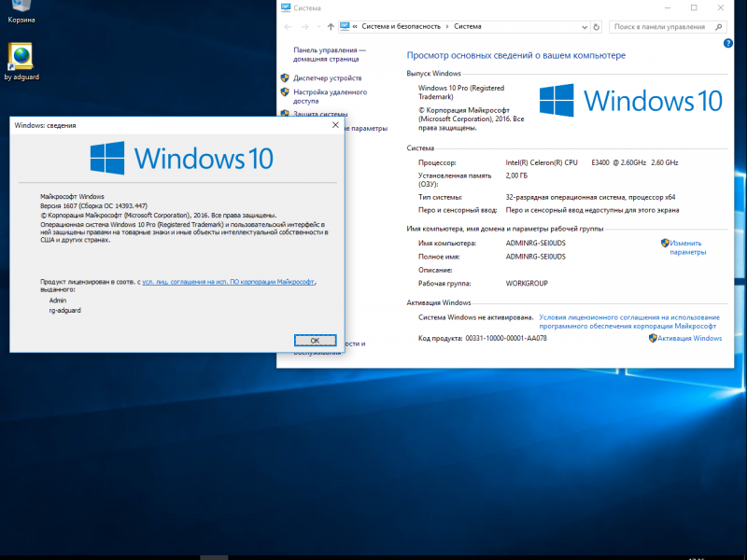The width and height of the screenshot is (747, 560).
Task: Click the computer icon in address bar
Action: click(x=345, y=26)
